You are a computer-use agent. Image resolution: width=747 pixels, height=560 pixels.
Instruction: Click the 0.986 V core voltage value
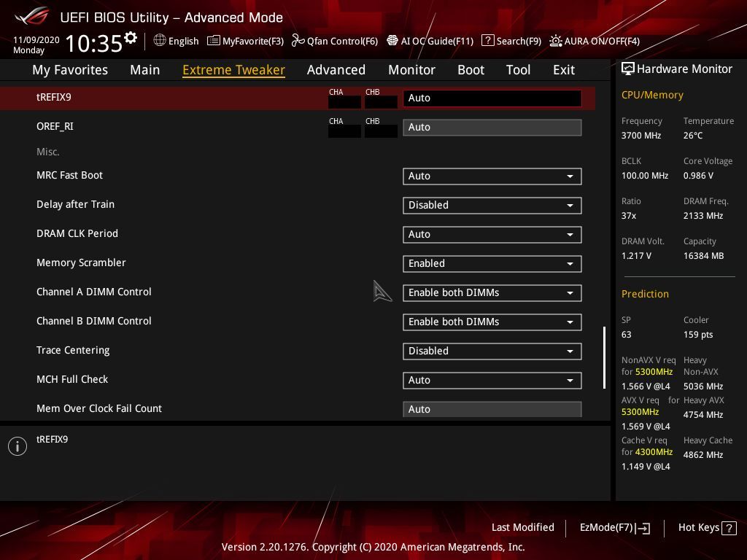pos(698,176)
